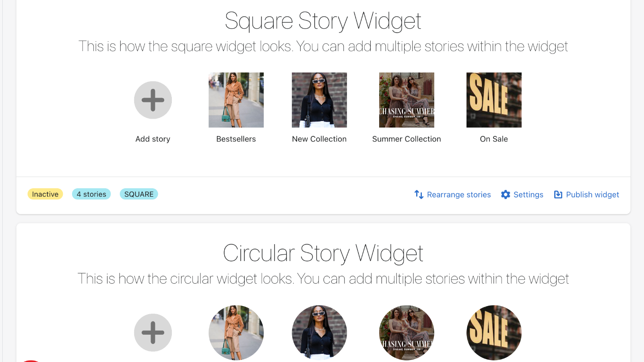The image size is (644, 362).
Task: Click the plus icon to add a square story
Action: (x=153, y=100)
